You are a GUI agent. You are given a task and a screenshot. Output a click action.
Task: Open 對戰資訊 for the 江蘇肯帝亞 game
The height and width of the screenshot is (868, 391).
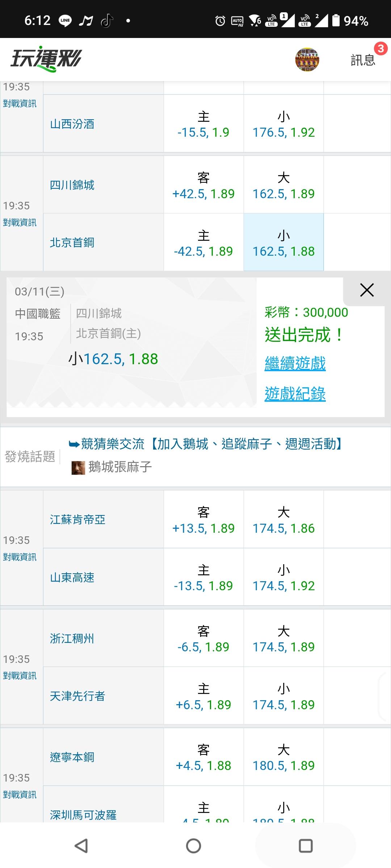pos(20,557)
